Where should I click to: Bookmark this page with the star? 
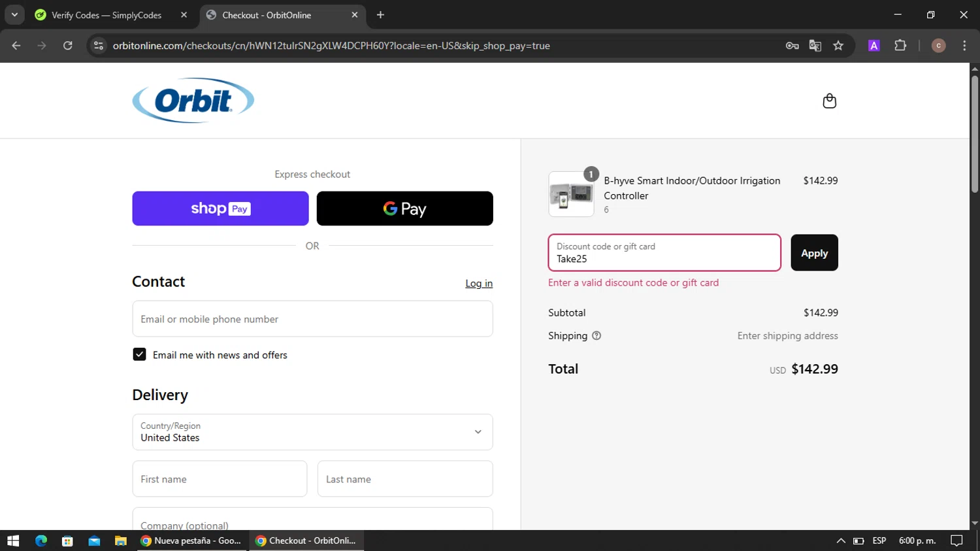click(838, 46)
